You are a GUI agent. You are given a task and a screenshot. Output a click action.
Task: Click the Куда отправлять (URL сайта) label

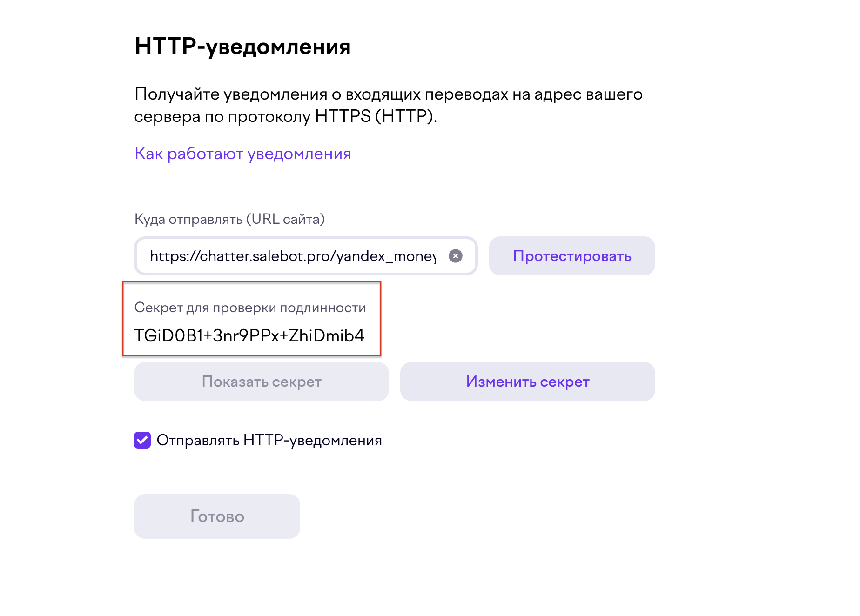coord(229,219)
